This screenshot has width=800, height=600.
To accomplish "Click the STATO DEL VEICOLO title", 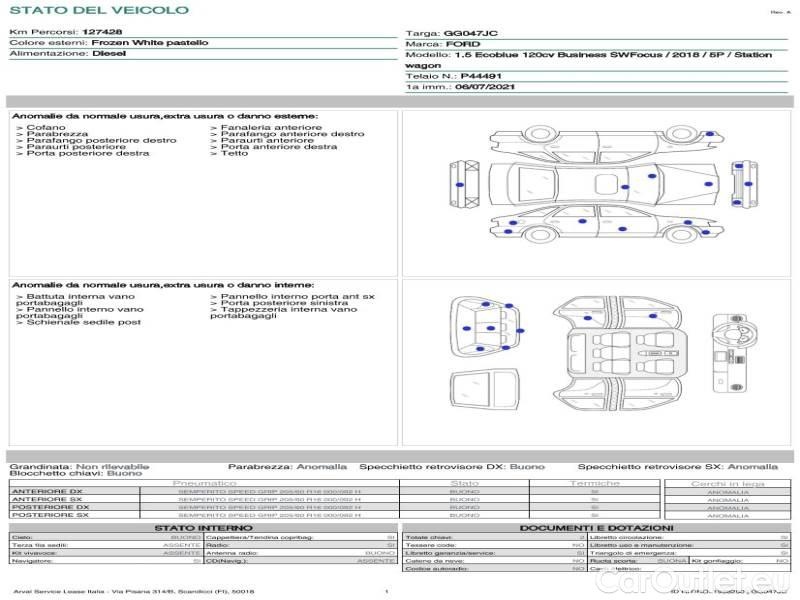I will 98,11.
